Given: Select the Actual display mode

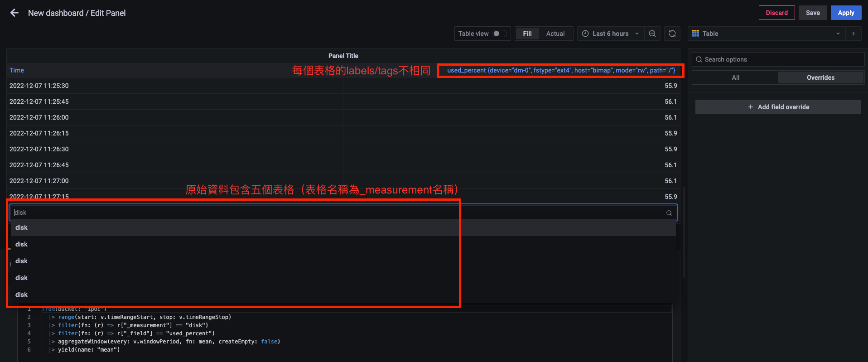Looking at the screenshot, I should coord(555,34).
